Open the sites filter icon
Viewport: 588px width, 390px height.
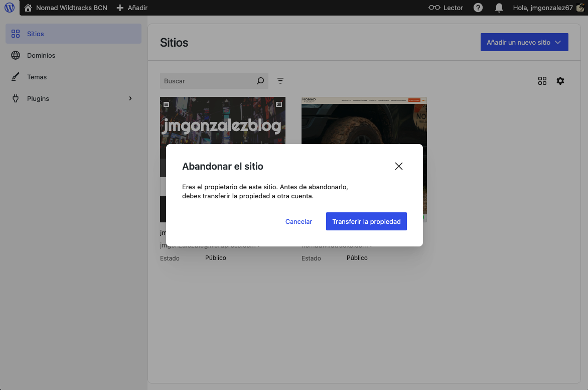(x=280, y=81)
